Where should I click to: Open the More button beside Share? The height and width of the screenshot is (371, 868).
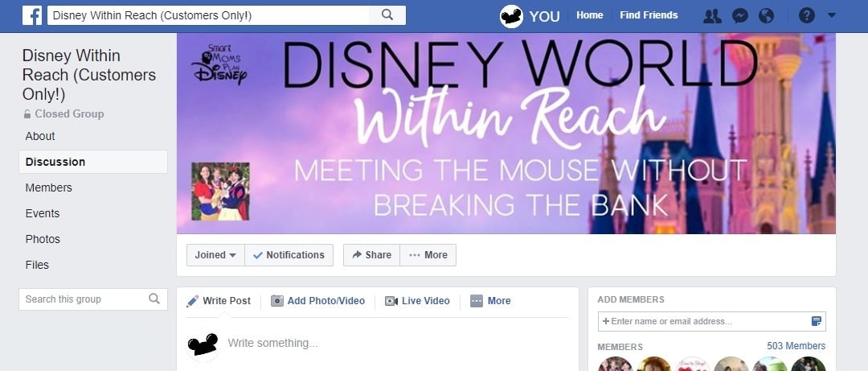coord(428,255)
